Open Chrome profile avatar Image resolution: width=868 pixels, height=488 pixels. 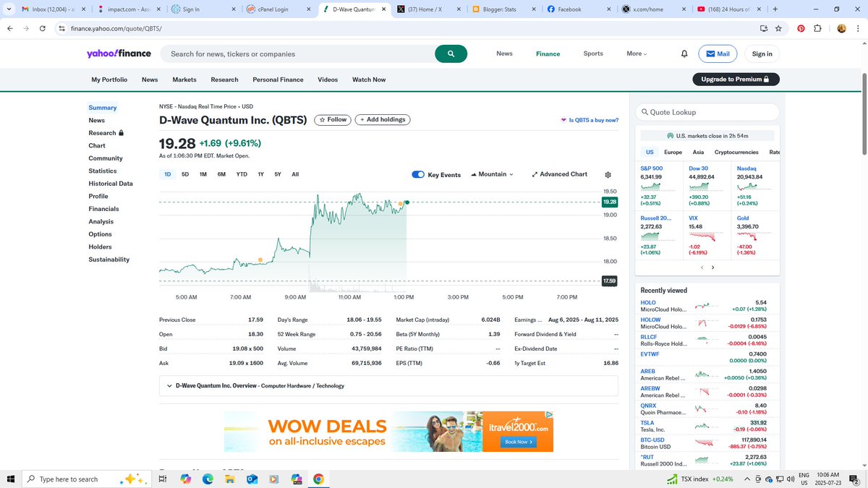point(841,28)
